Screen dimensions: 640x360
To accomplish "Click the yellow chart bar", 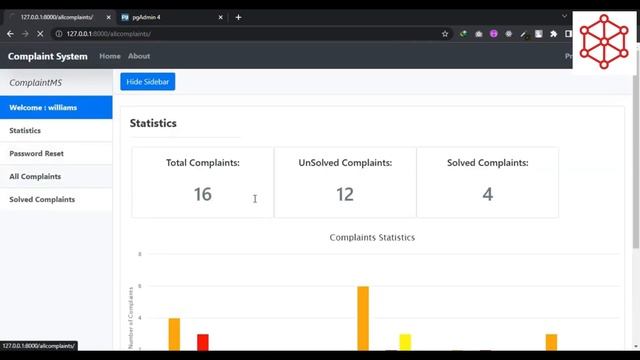I will tap(405, 342).
